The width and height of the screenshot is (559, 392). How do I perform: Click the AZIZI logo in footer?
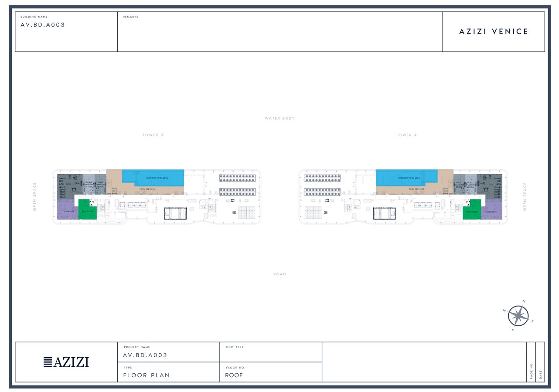click(66, 362)
